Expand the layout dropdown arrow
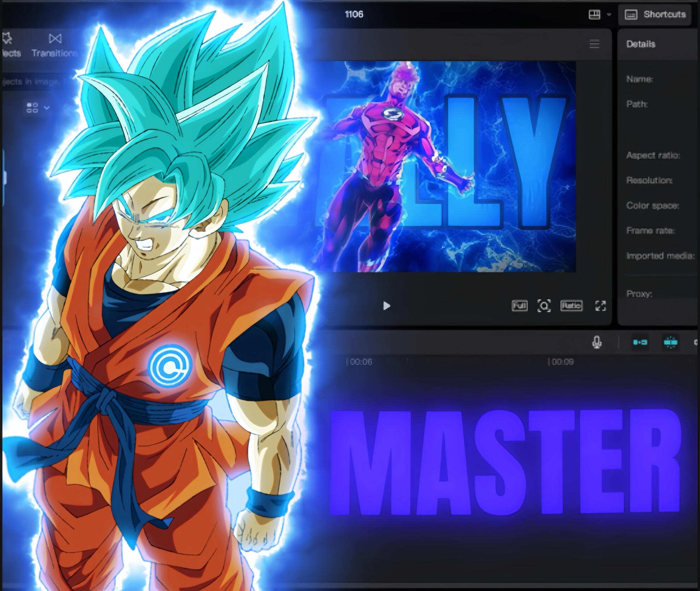Screen dimensions: 700x591 coord(609,14)
